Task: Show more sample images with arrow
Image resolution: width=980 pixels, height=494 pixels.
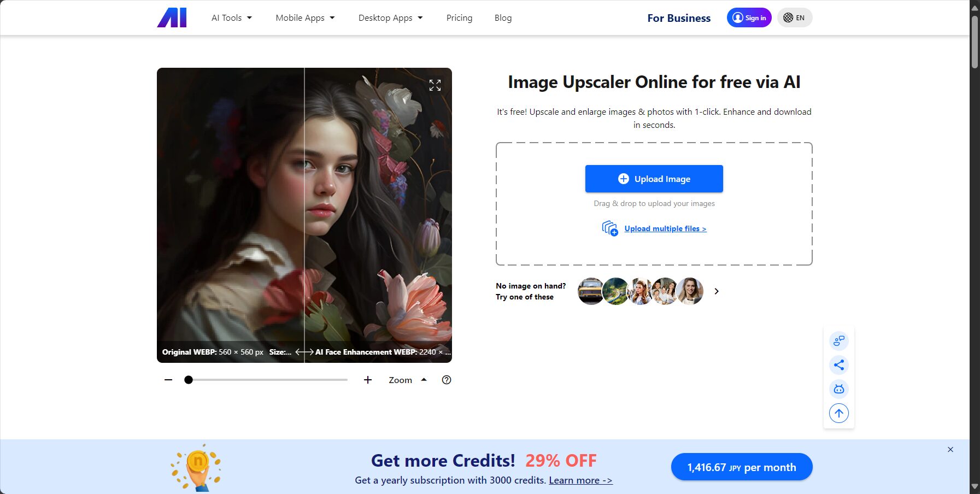Action: 717,291
